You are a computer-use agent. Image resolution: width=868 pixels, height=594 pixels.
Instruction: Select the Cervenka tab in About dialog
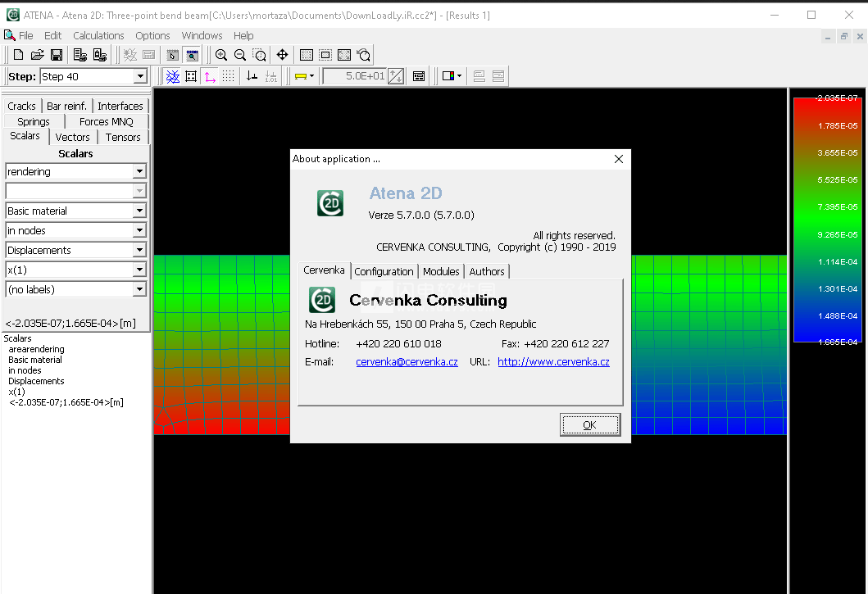pos(324,270)
